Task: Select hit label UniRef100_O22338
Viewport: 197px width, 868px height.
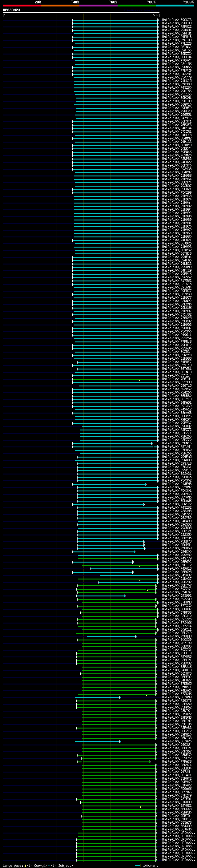Action: point(177,382)
